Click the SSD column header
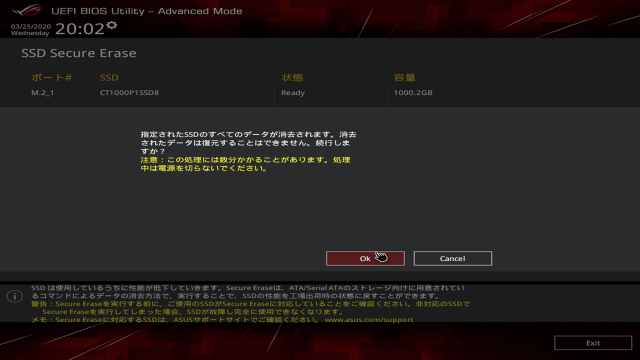Screen dimensions: 640x360 (109, 78)
